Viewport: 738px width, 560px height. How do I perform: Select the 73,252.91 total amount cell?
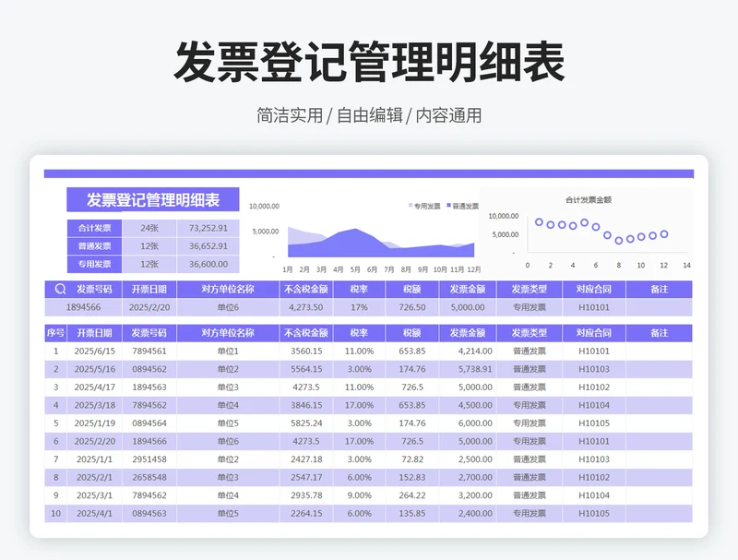click(208, 228)
